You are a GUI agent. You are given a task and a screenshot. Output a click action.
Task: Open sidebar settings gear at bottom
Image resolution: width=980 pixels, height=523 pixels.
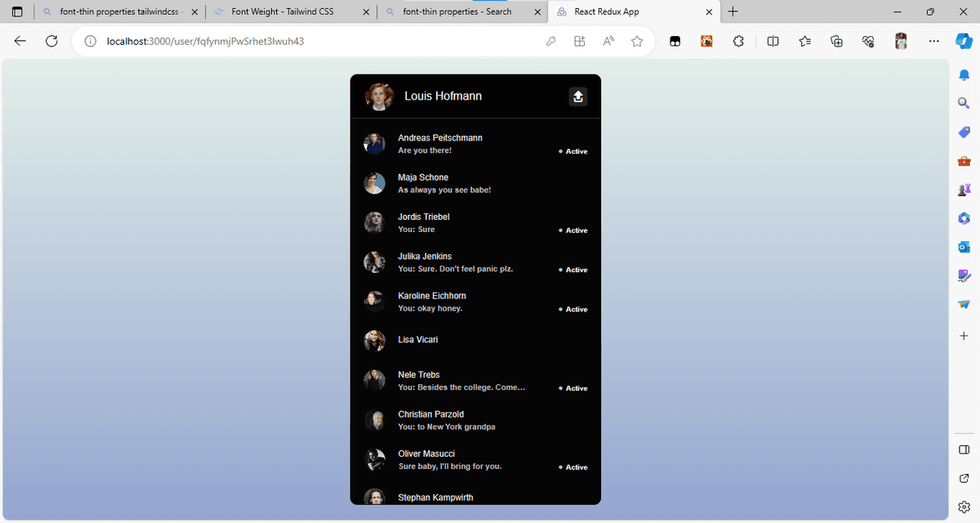point(964,506)
